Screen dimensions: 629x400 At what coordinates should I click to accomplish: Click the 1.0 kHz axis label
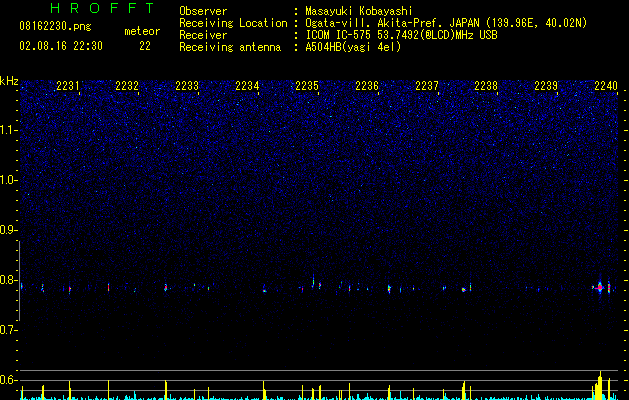(x=8, y=180)
